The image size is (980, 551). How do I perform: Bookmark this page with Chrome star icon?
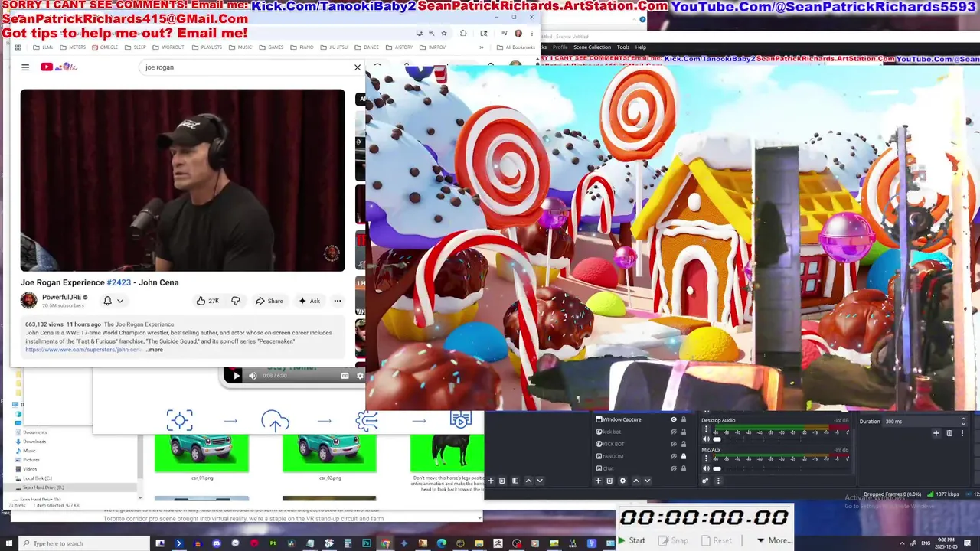pyautogui.click(x=444, y=33)
